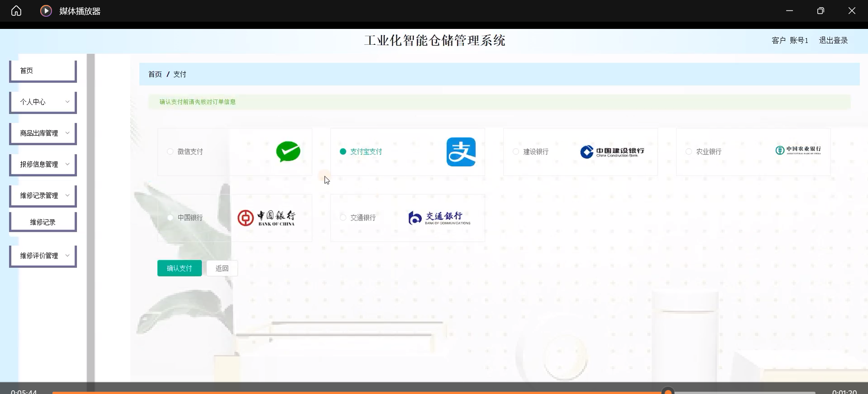Click the Alipay blue logo
Screen dimensions: 868x394
click(461, 152)
